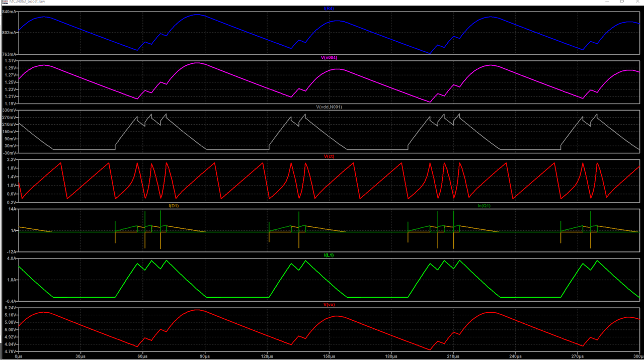Screen dimensions: 644x361
Task: Click the 150mV axis value
Action: [x=10, y=131]
